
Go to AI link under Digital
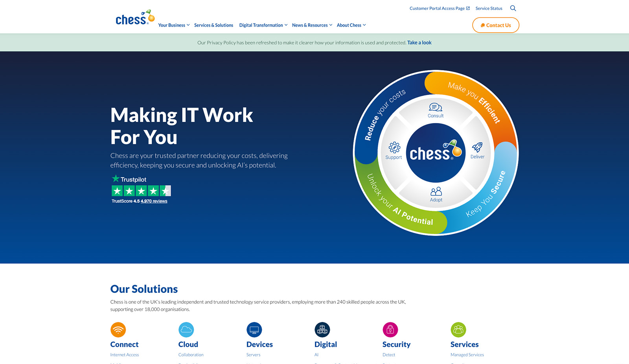click(316, 355)
